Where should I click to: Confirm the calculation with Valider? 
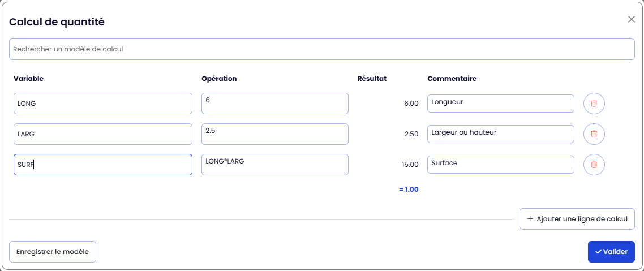coord(611,252)
